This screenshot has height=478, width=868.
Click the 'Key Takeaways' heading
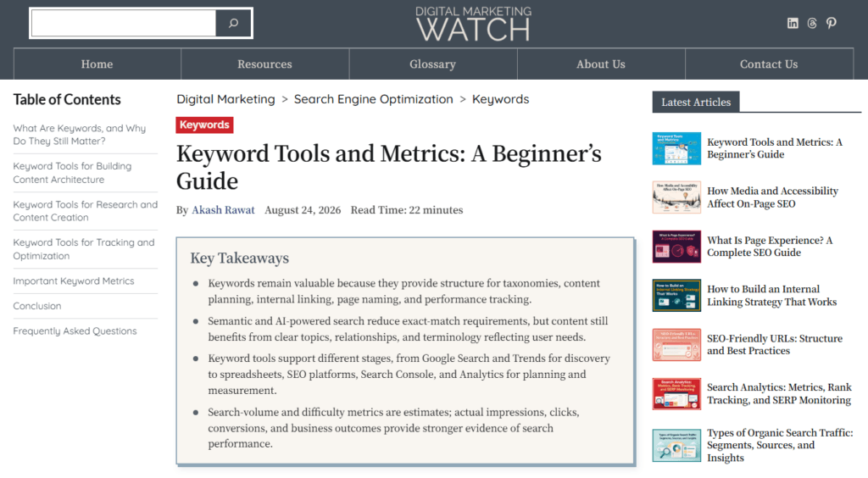[240, 258]
